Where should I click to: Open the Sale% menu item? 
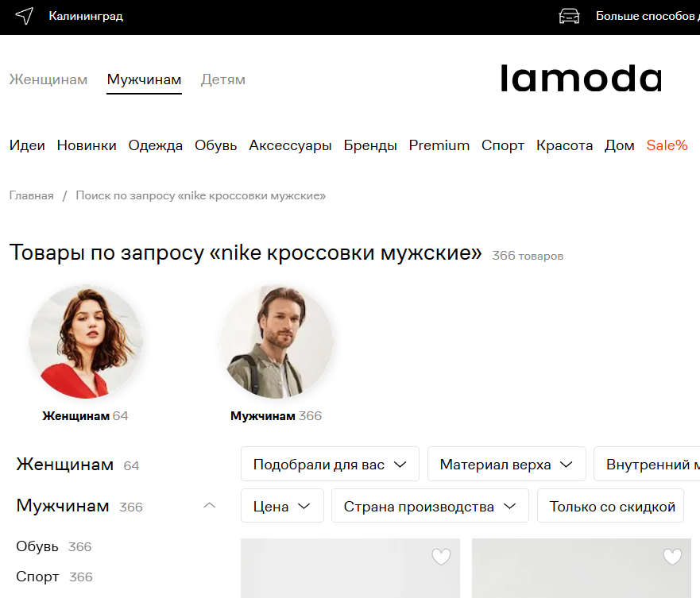click(667, 145)
